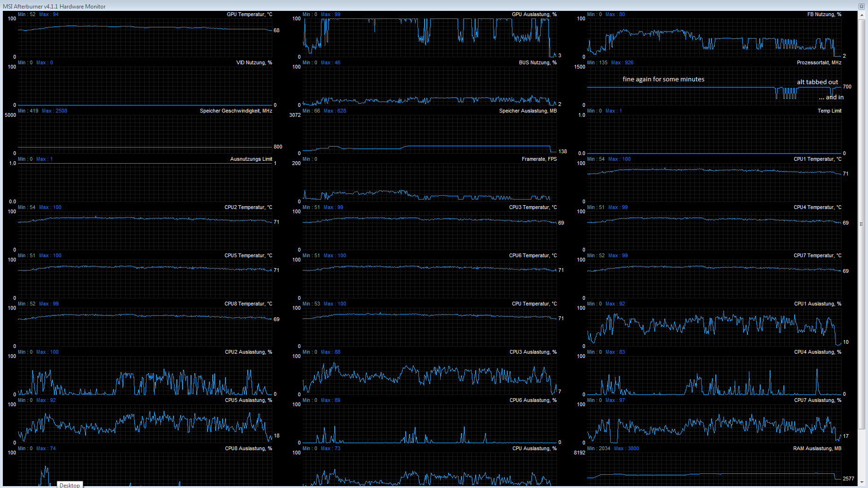Image resolution: width=868 pixels, height=488 pixels.
Task: Select the CPU3 Auslastung label
Action: tap(533, 352)
